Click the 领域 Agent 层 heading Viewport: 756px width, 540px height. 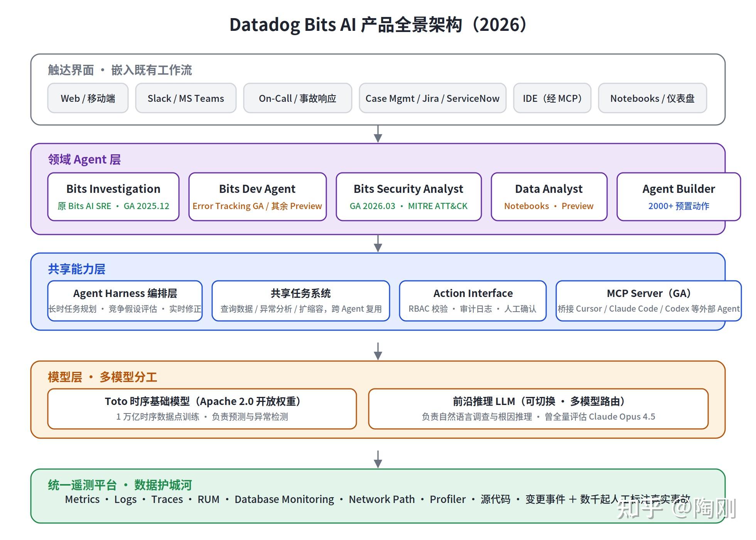(x=84, y=159)
